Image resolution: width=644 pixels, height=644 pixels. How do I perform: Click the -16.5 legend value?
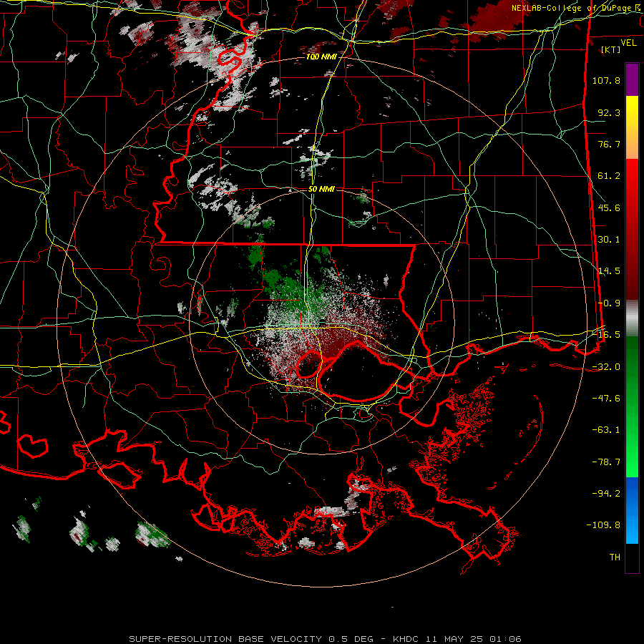pos(606,335)
